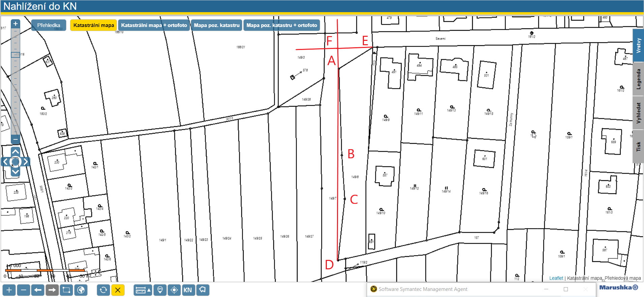Open the GPS location pin tool
Viewport: 644px width, 297px height.
coord(160,290)
